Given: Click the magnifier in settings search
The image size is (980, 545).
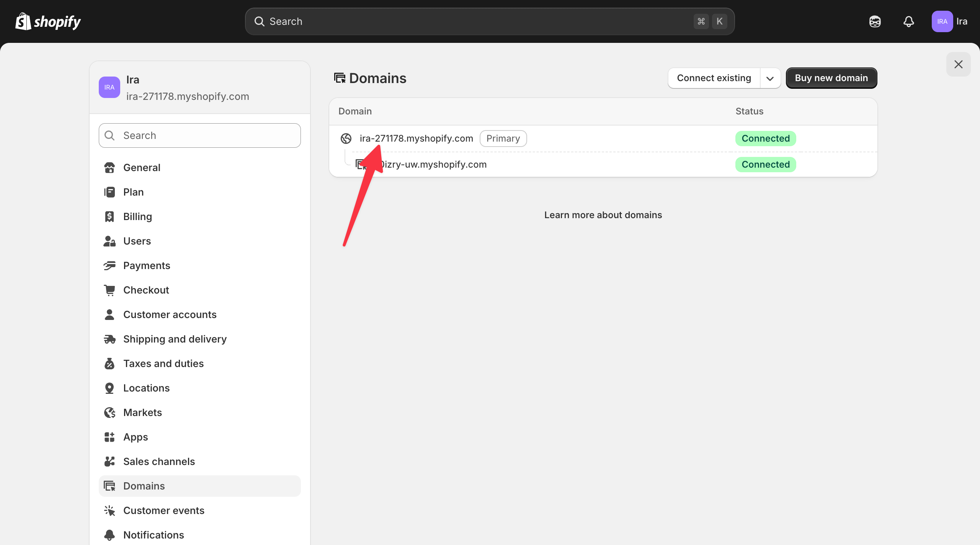Looking at the screenshot, I should point(109,135).
